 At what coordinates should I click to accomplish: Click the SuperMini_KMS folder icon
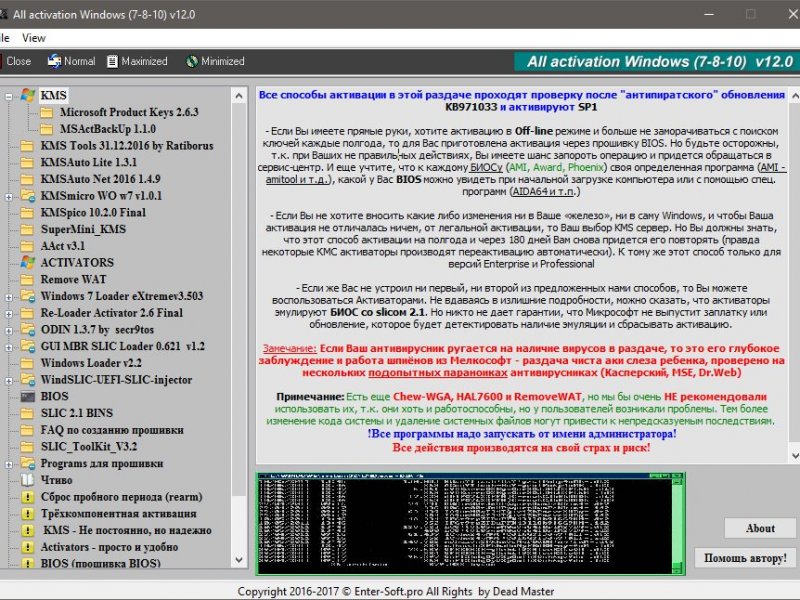point(28,230)
